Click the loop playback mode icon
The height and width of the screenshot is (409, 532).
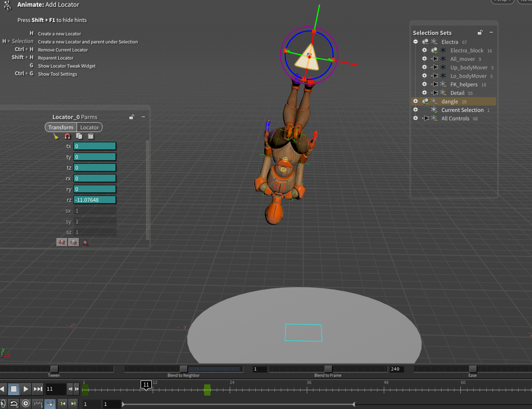point(13,404)
